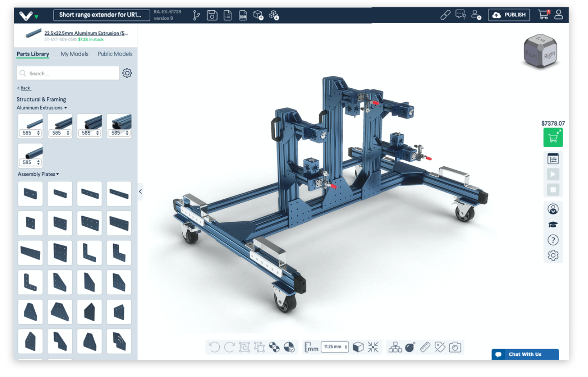Viewport: 588px width, 377px height.
Task: Collapse the parts library side panel
Action: pos(140,191)
